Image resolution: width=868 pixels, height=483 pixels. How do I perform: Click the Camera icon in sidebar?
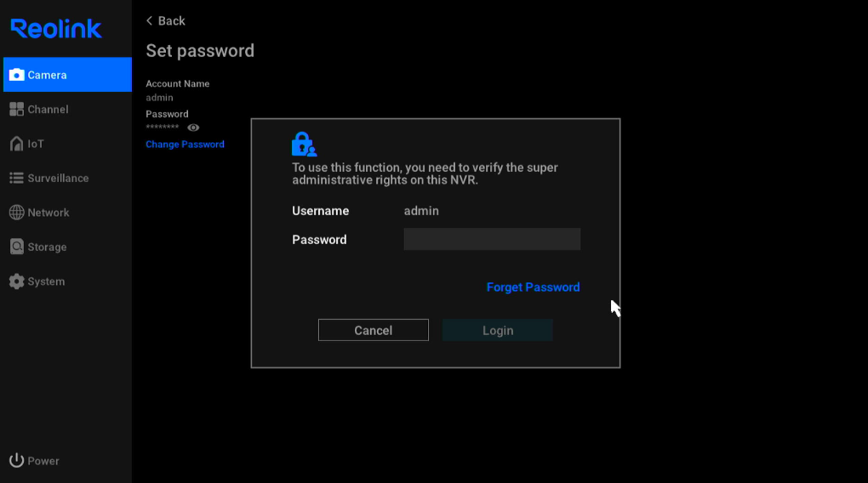(17, 75)
